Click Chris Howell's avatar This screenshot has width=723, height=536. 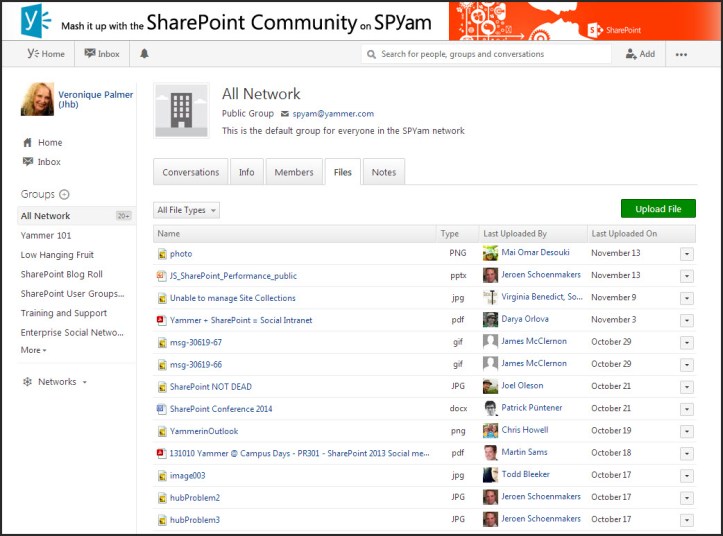(490, 430)
